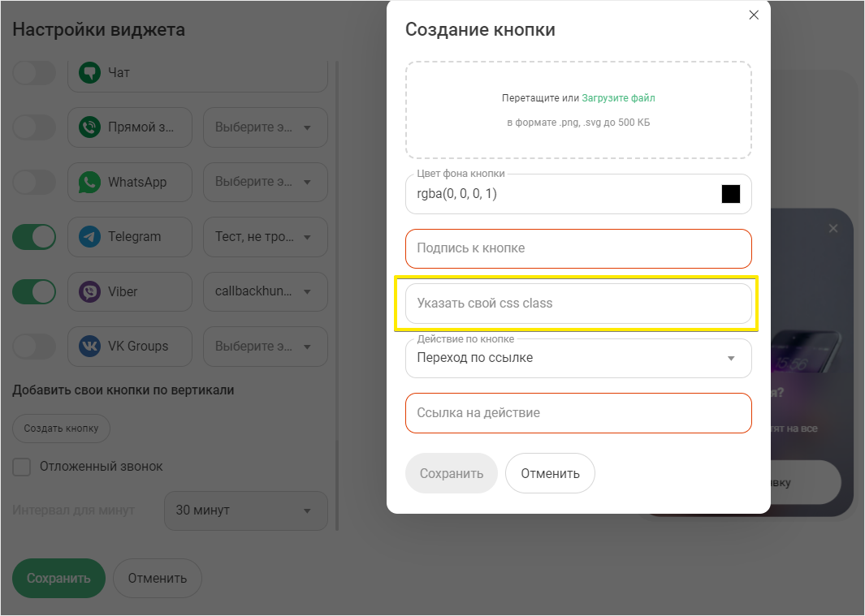Click the green Сохранить settings button
Image resolution: width=865 pixels, height=616 pixels.
[x=58, y=578]
